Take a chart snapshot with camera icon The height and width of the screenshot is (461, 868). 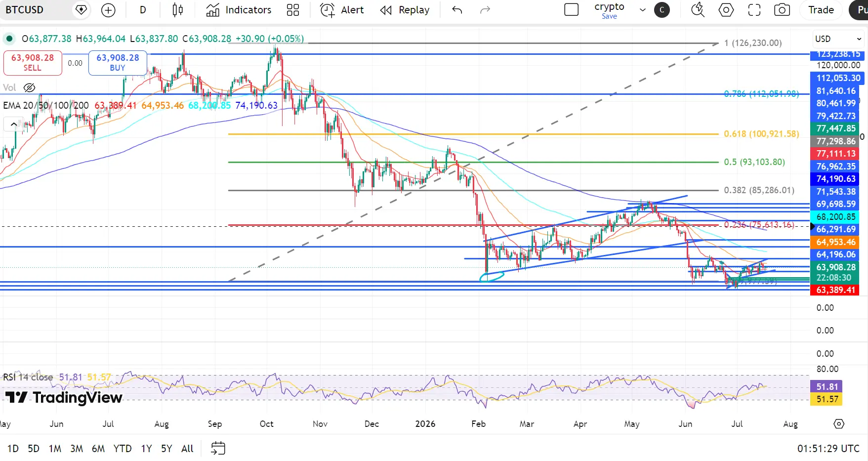(x=782, y=10)
